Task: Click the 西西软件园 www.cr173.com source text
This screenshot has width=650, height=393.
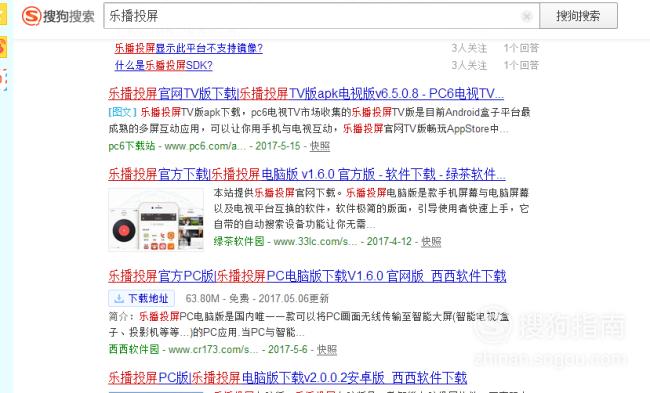Action: tap(183, 349)
